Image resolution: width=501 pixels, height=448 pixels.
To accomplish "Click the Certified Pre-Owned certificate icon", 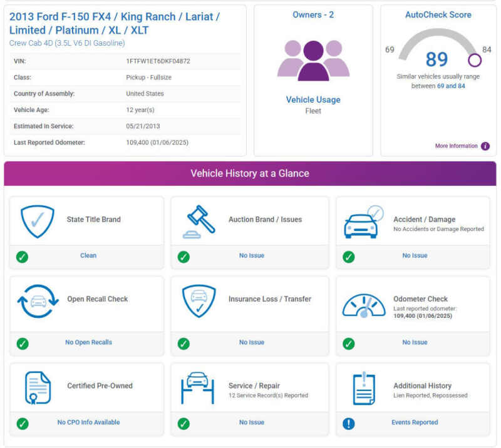I will (x=38, y=387).
